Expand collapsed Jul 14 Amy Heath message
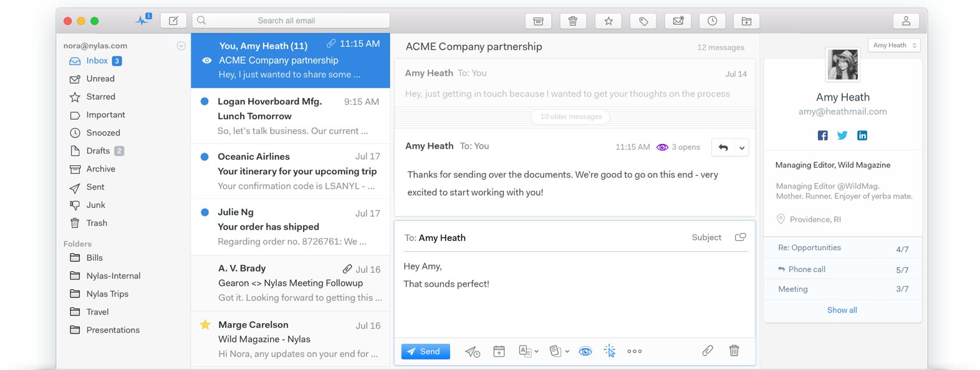Screen dimensions: 980x370 [x=575, y=83]
